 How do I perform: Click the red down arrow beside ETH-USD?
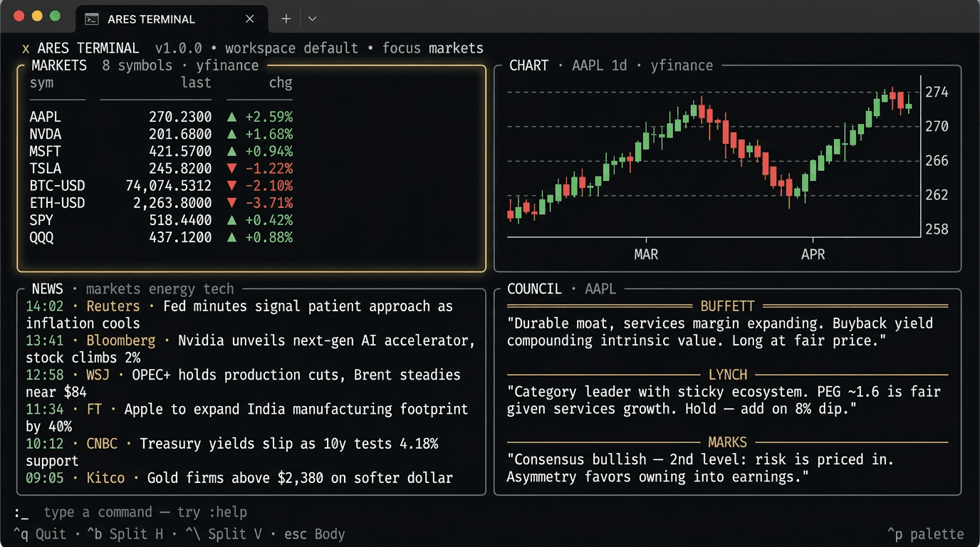tap(231, 203)
